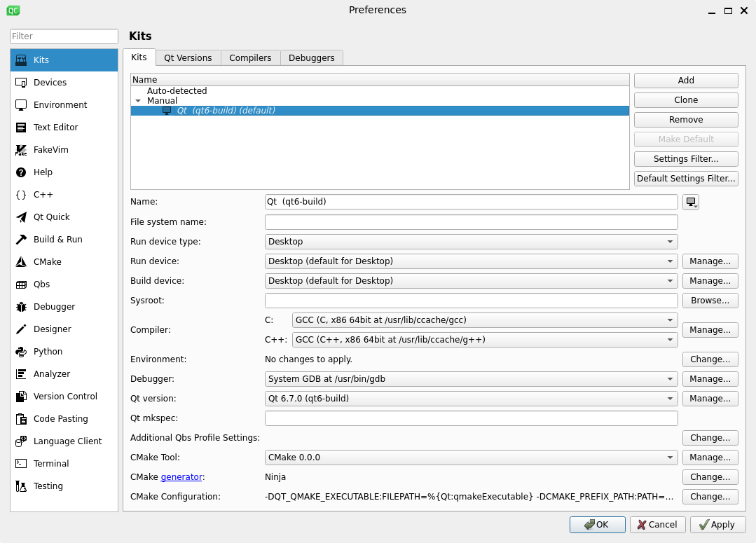The width and height of the screenshot is (756, 543).
Task: Open the Qbs category icon
Action: coord(21,284)
